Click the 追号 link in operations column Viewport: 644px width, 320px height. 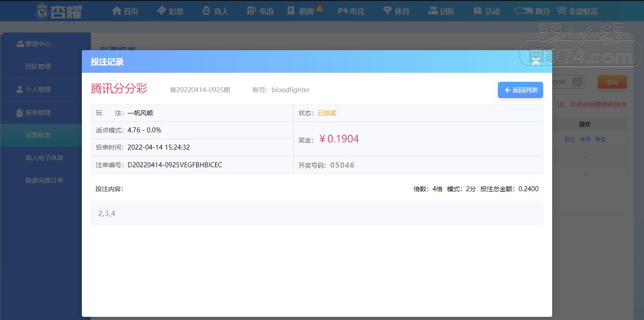coord(585,140)
